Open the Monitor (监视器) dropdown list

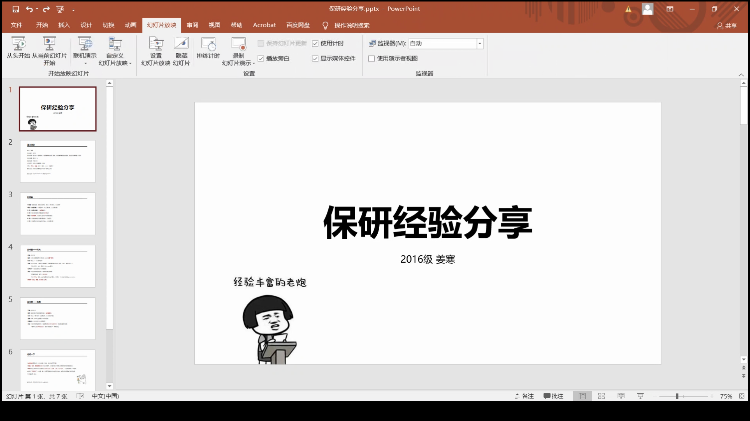pyautogui.click(x=480, y=44)
